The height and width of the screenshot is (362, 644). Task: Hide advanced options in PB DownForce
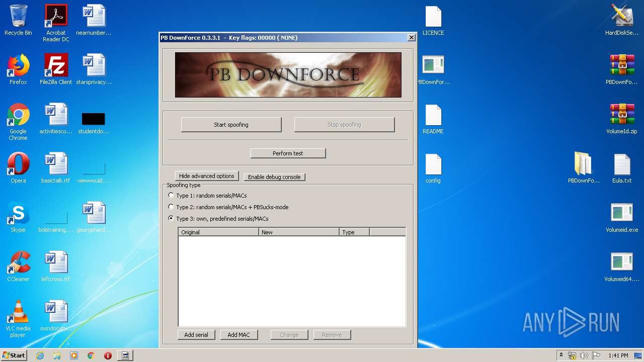pos(207,176)
